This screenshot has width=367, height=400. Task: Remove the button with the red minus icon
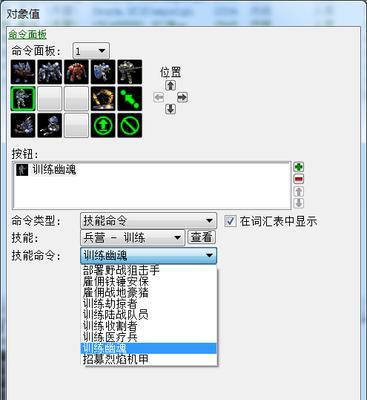tap(299, 179)
